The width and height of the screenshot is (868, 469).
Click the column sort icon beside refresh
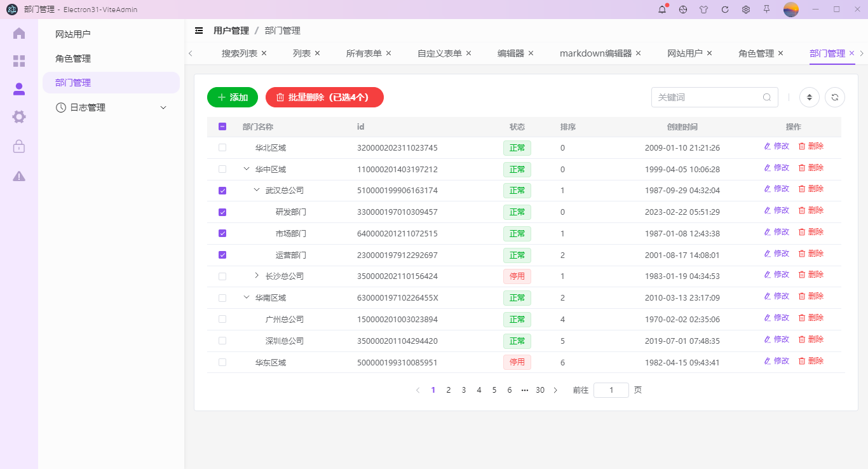809,97
